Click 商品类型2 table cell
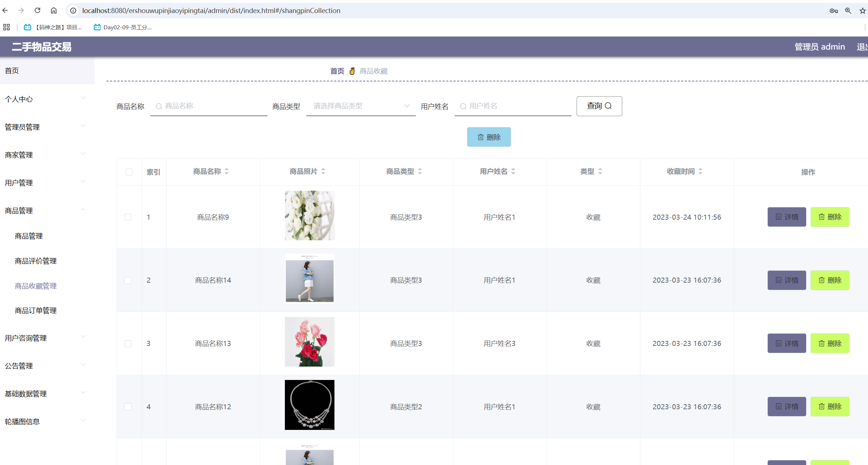 [406, 407]
